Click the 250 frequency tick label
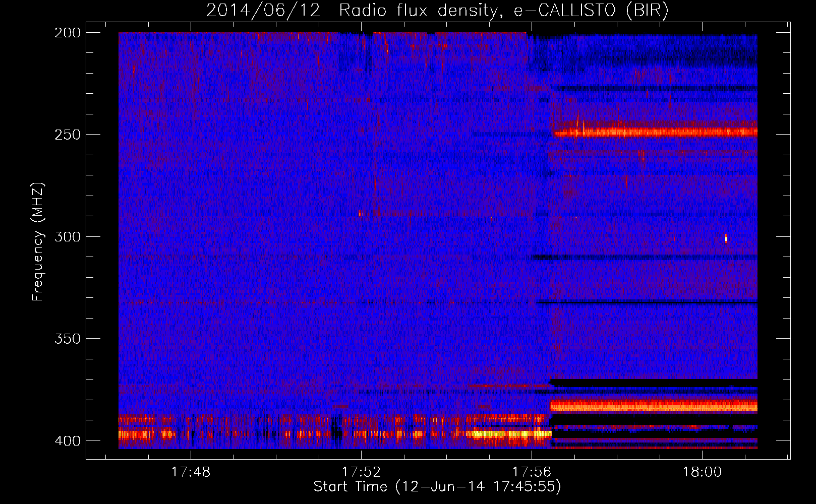816x504 pixels. (67, 135)
